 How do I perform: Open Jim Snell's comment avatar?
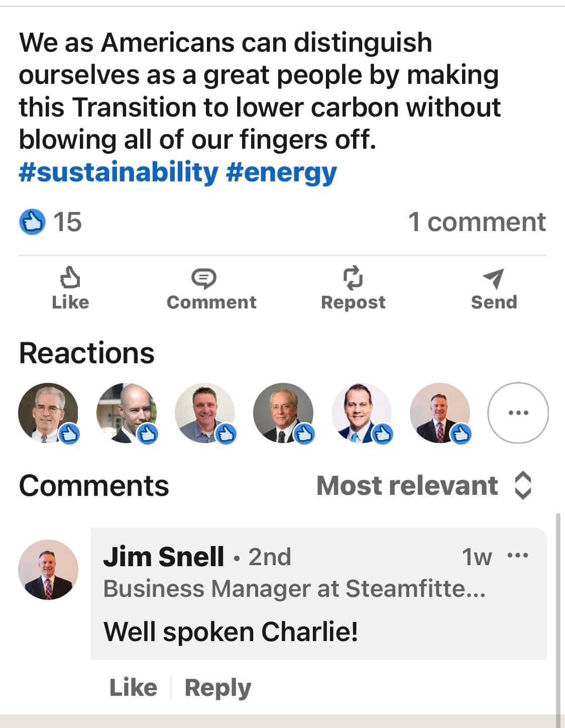(48, 570)
